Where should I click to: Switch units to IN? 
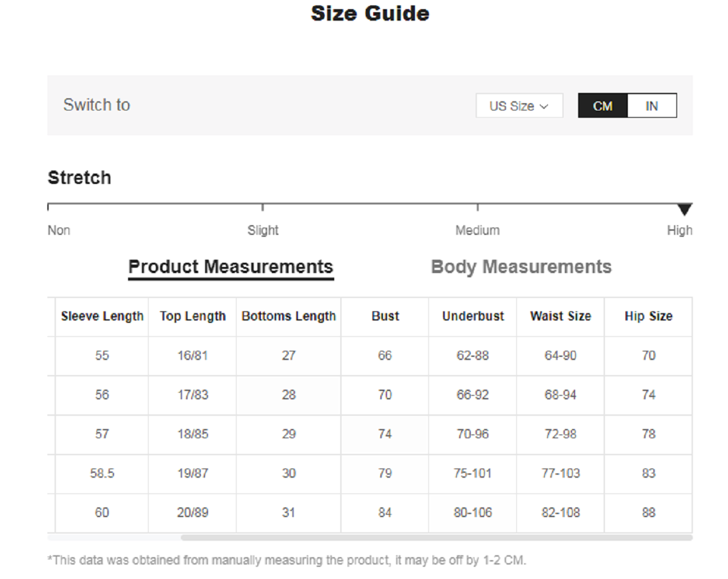tap(652, 106)
